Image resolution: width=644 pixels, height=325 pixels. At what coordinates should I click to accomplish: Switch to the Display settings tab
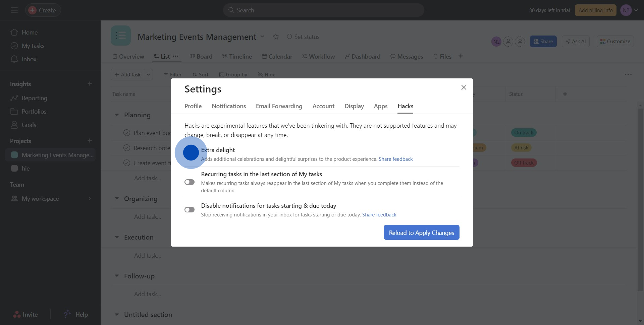point(354,106)
